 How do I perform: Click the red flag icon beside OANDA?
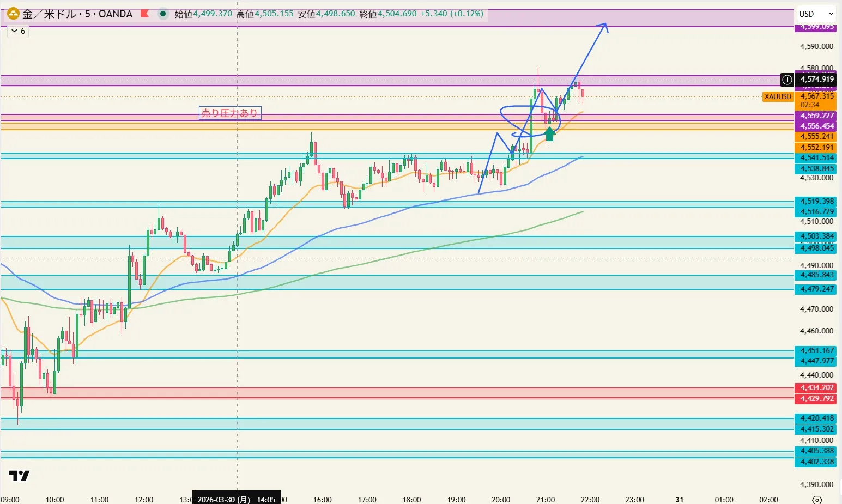pos(144,14)
